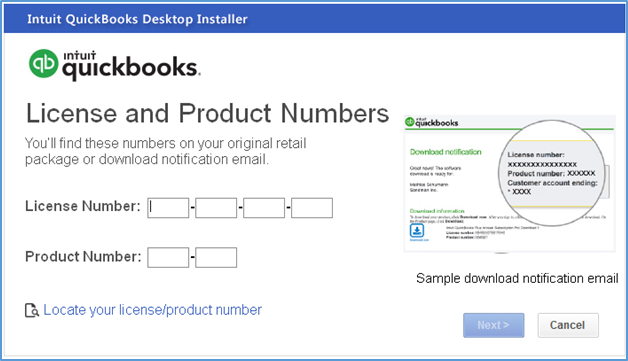Open the sample download notification email thumbnail
Viewport: 628px width, 361px height.
pyautogui.click(x=509, y=184)
